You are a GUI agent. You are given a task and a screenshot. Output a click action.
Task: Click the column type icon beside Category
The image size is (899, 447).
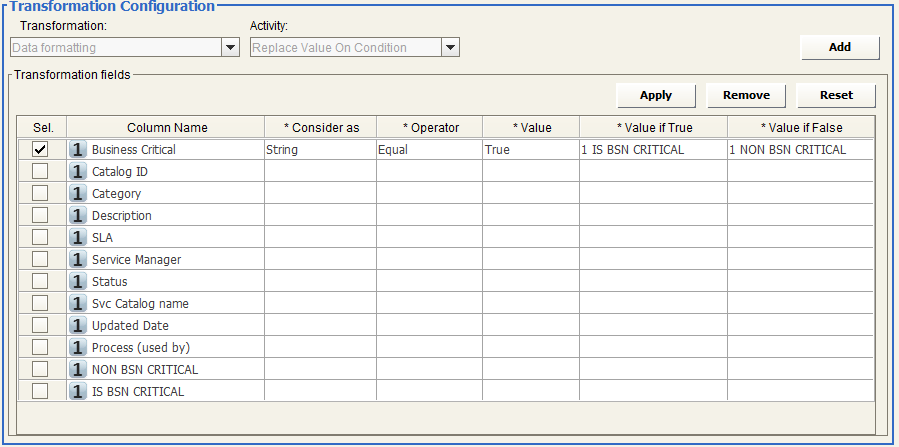pos(78,194)
